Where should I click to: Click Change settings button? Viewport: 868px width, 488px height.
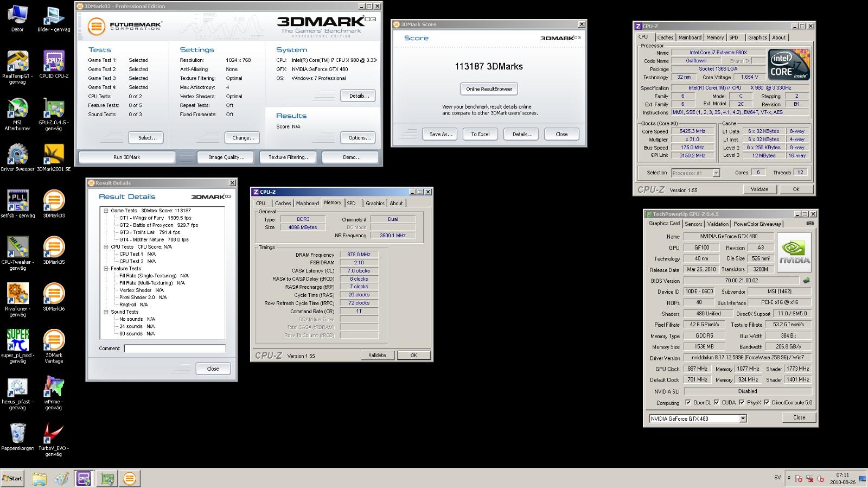tap(243, 138)
